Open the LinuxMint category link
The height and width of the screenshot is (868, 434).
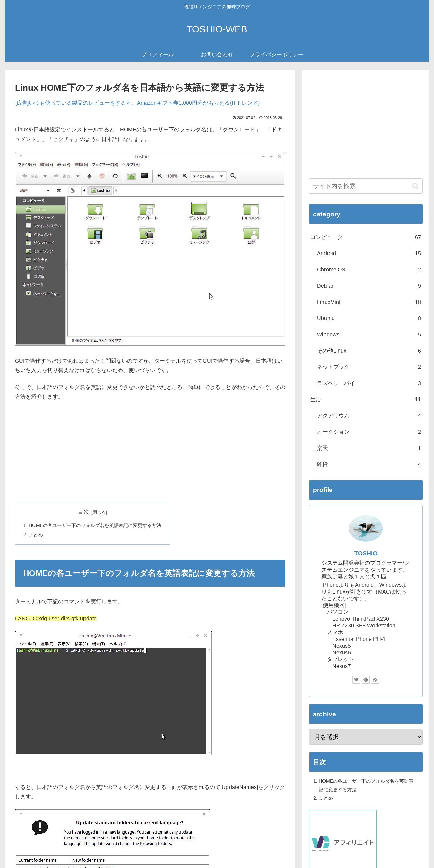pyautogui.click(x=369, y=302)
